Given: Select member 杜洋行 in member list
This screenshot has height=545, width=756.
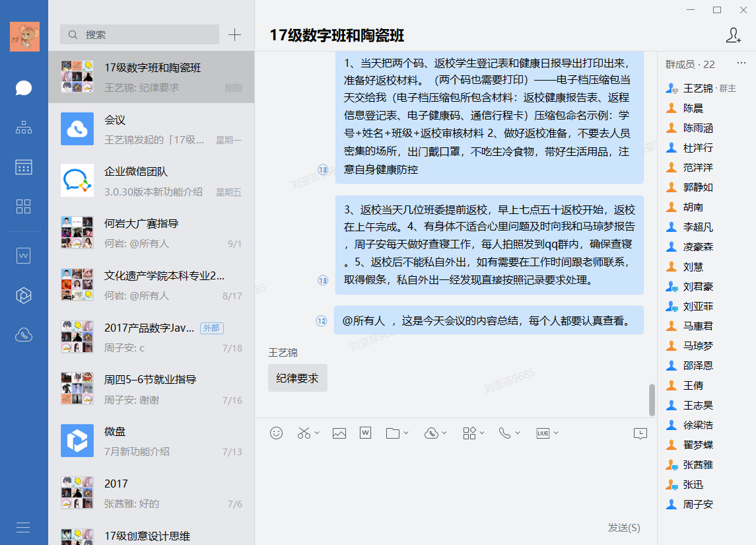Looking at the screenshot, I should point(706,147).
